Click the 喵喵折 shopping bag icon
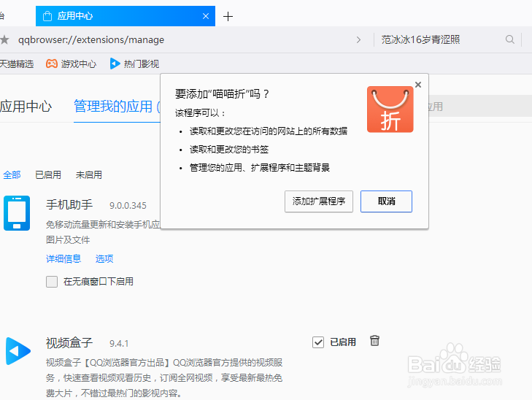532x400 pixels. point(390,109)
